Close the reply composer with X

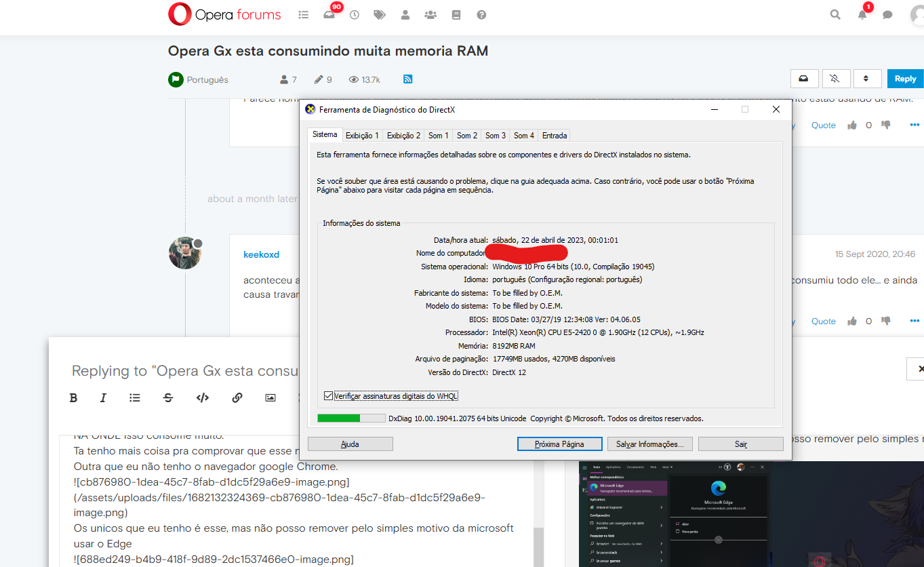tap(918, 369)
